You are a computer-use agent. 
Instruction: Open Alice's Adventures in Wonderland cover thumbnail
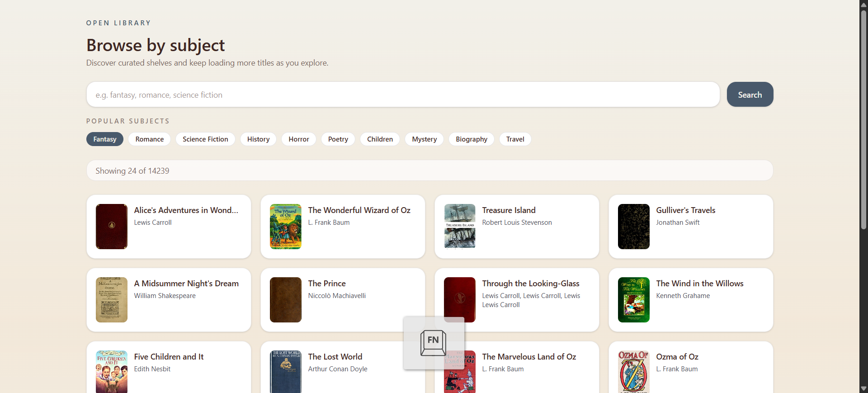pyautogui.click(x=112, y=227)
